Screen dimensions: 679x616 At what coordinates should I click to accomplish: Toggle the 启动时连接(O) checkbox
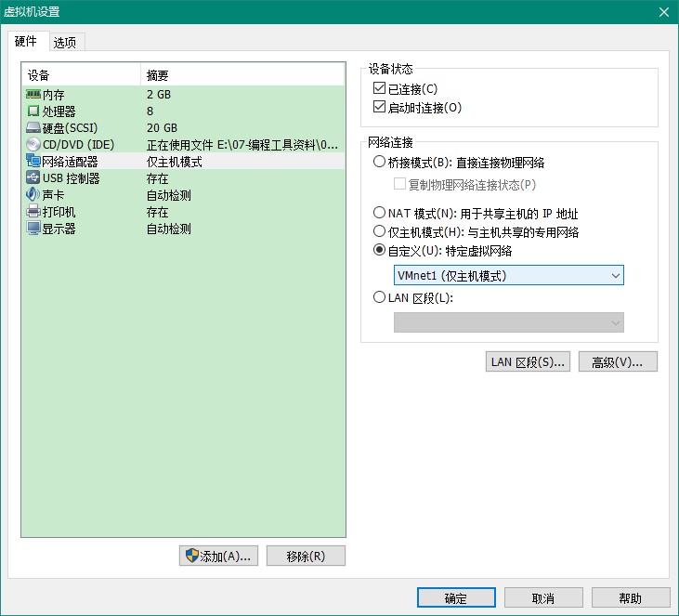click(379, 107)
